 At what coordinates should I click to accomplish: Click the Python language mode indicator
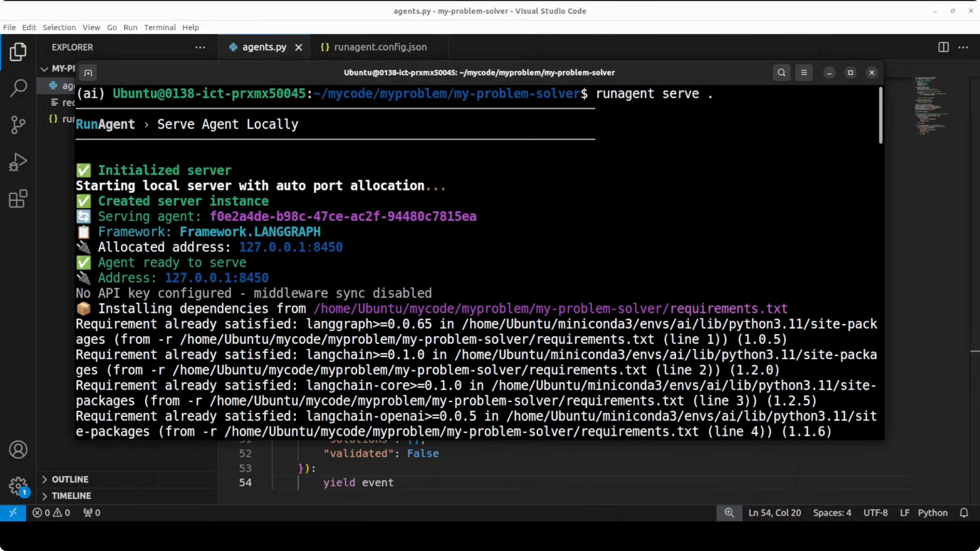(932, 513)
